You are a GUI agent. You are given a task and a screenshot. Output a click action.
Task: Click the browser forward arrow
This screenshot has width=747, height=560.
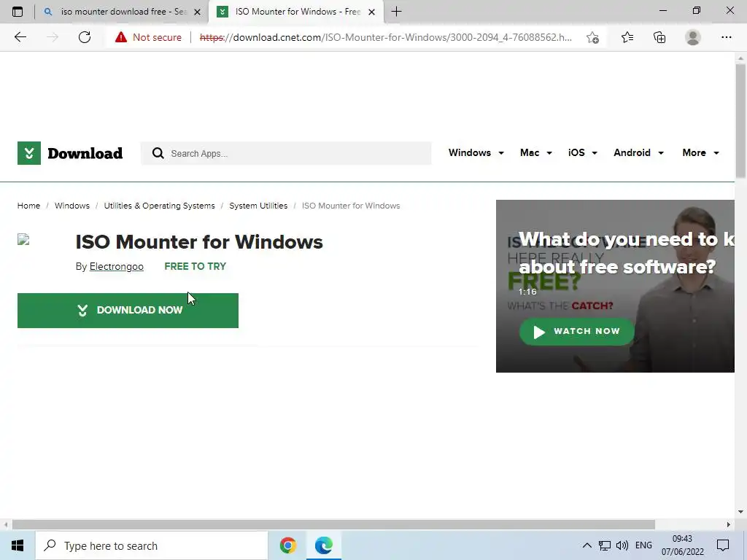[x=53, y=37]
